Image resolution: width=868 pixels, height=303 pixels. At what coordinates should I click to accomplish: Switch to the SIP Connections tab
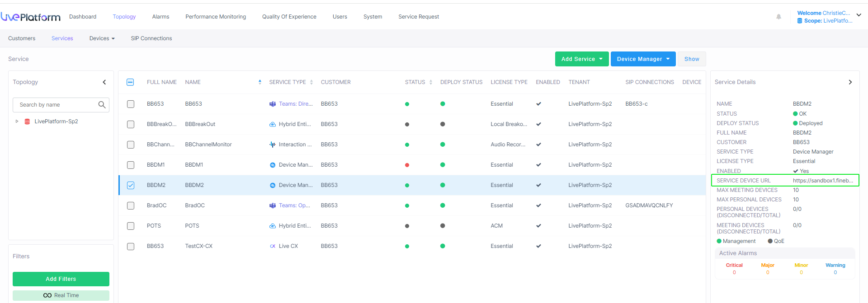[x=151, y=38]
